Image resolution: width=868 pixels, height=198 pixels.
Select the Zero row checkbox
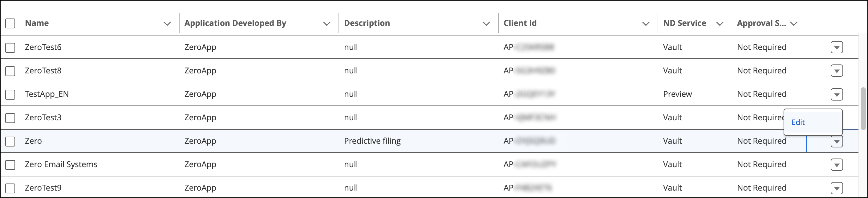(x=10, y=141)
